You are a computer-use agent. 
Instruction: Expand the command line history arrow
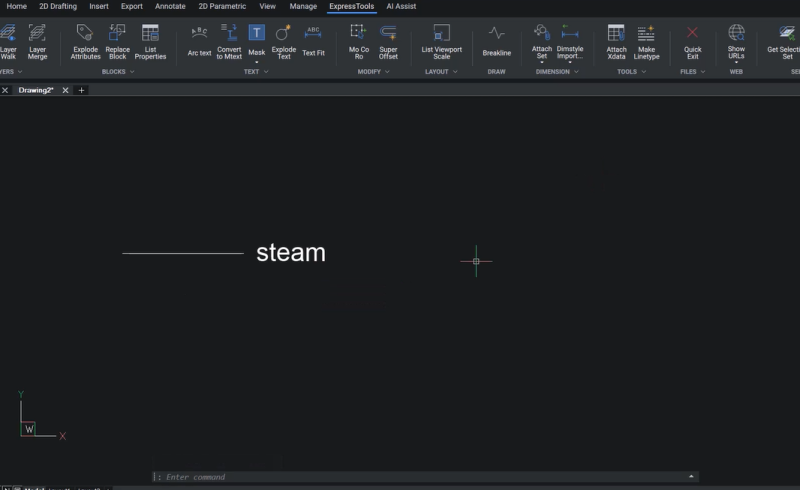pyautogui.click(x=691, y=477)
